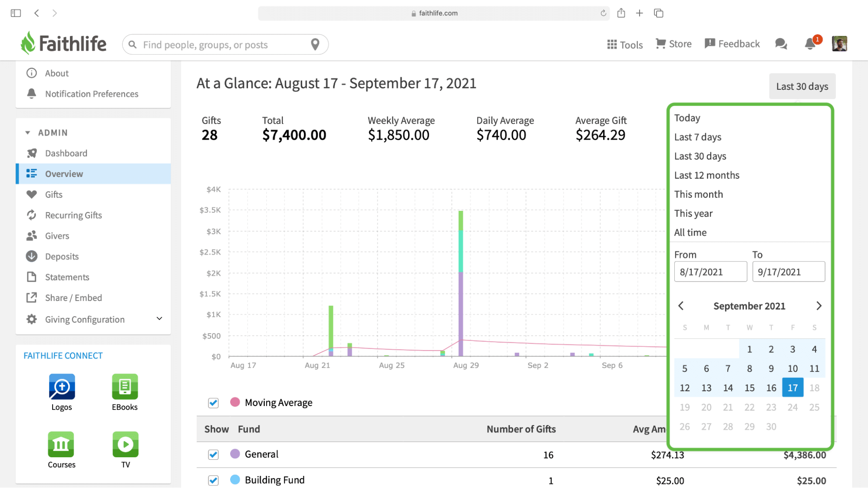Select Today date range
868x488 pixels.
687,118
